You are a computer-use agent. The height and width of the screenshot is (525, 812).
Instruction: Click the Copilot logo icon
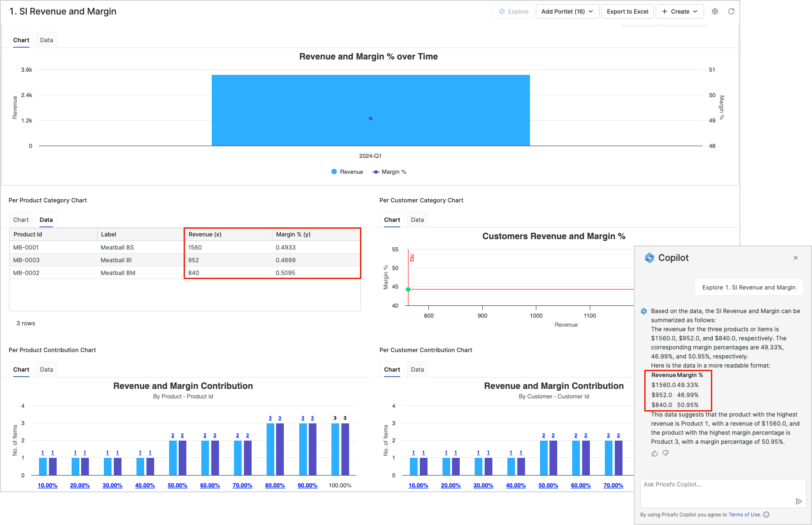pyautogui.click(x=650, y=258)
